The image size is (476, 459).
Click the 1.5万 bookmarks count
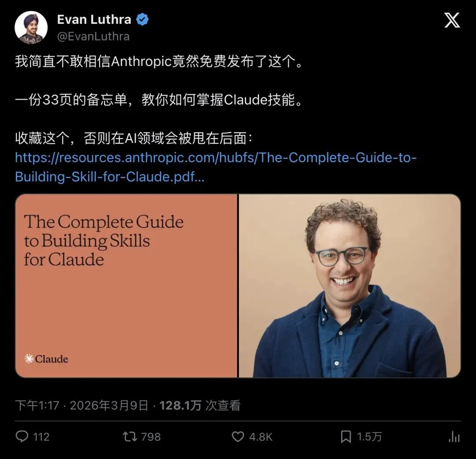(369, 437)
